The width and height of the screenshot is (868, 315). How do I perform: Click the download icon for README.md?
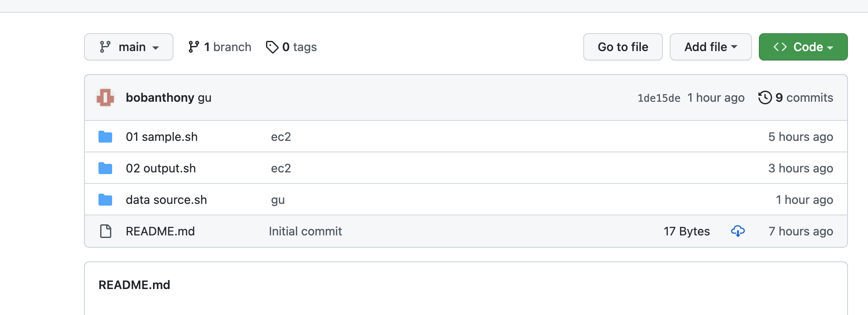point(738,231)
